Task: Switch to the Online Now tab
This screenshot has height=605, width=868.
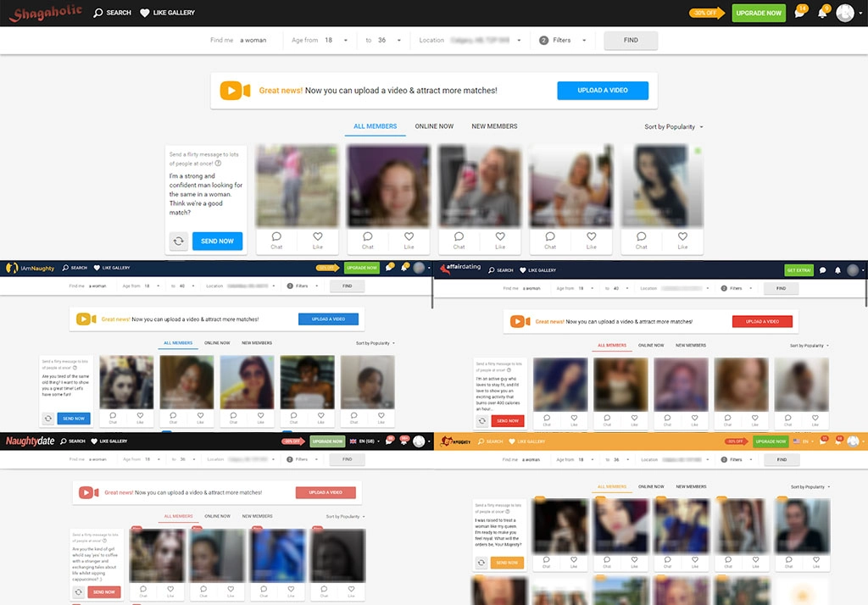Action: (434, 126)
